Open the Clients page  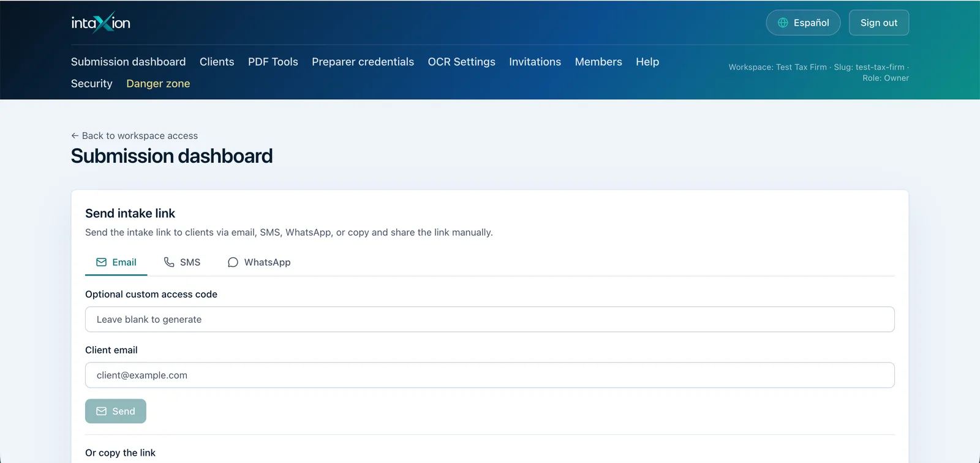(217, 62)
